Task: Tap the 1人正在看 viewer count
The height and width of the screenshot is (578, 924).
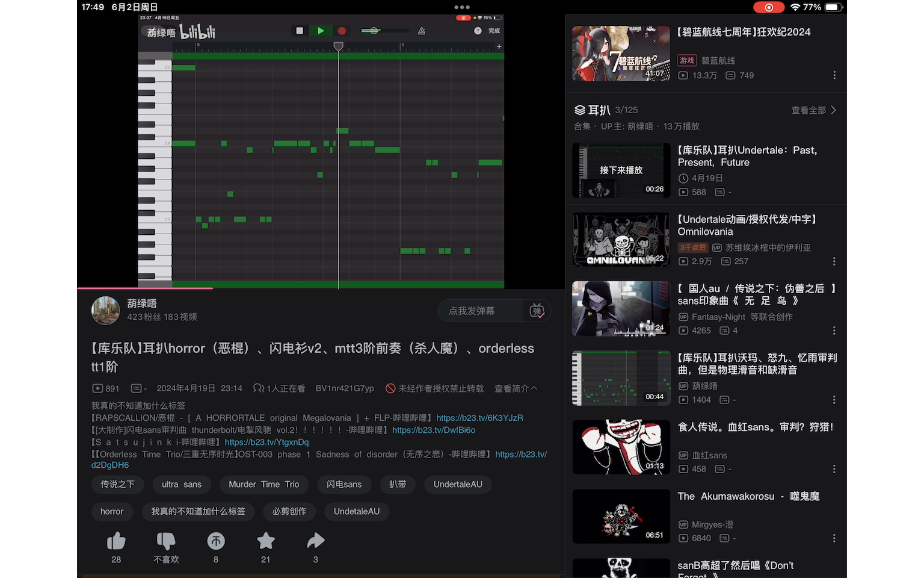Action: click(x=279, y=388)
